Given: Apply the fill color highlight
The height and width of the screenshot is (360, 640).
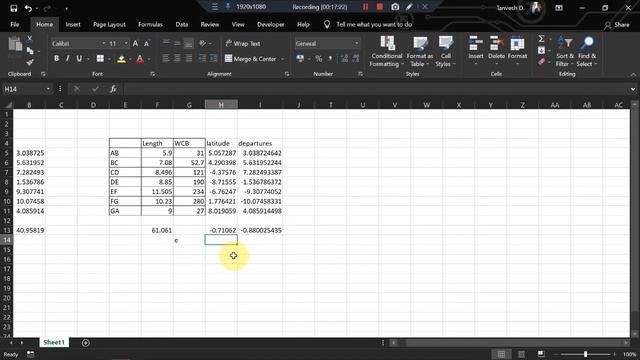Looking at the screenshot, I should 121,59.
